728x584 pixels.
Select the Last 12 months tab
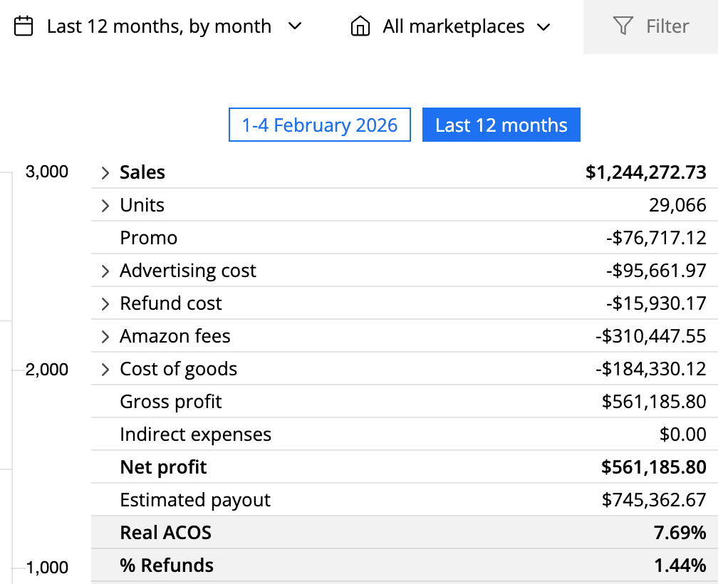[501, 125]
